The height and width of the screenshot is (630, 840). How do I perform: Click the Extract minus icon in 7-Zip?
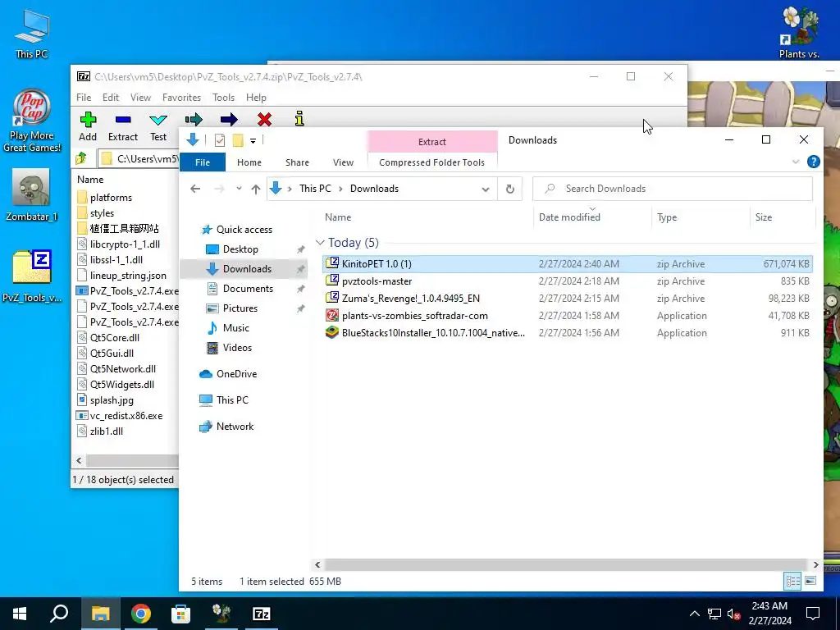click(x=123, y=120)
